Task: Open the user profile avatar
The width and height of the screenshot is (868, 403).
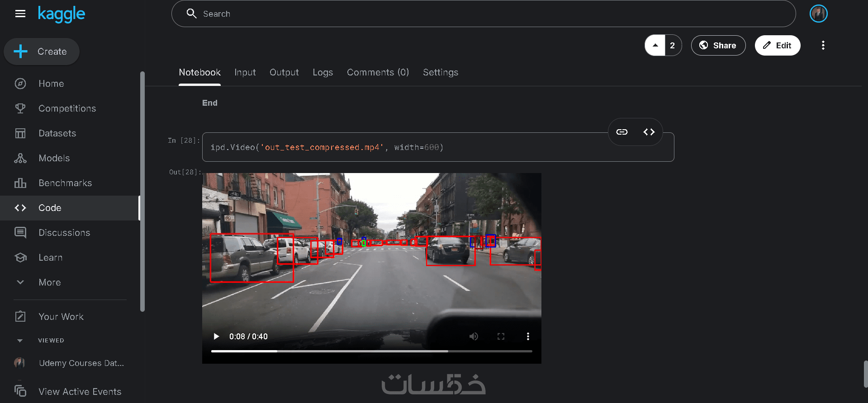Action: [x=818, y=14]
